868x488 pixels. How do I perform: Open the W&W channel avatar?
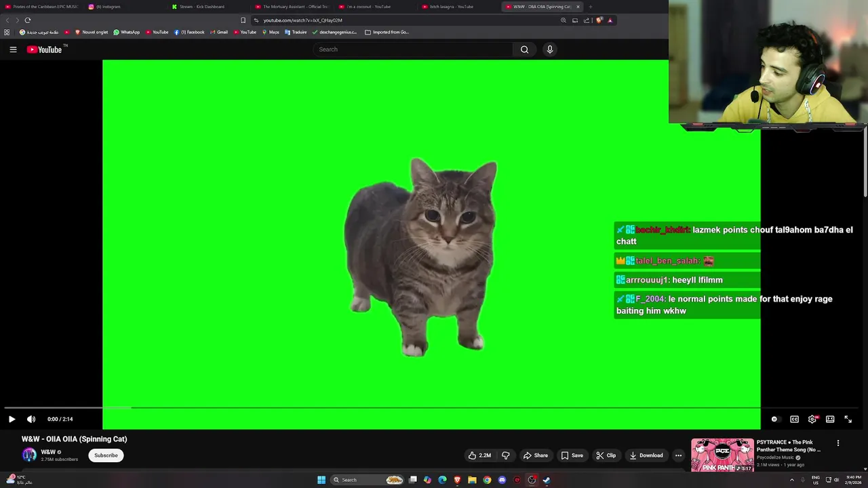29,455
